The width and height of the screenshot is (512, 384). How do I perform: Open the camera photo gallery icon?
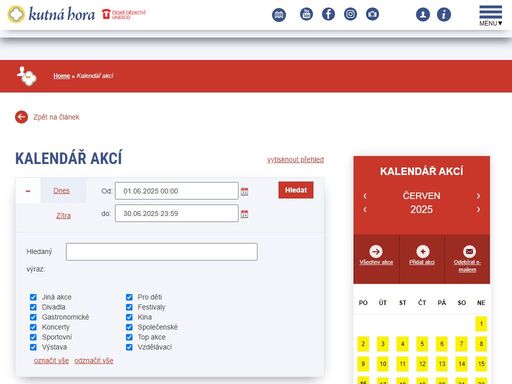(372, 14)
